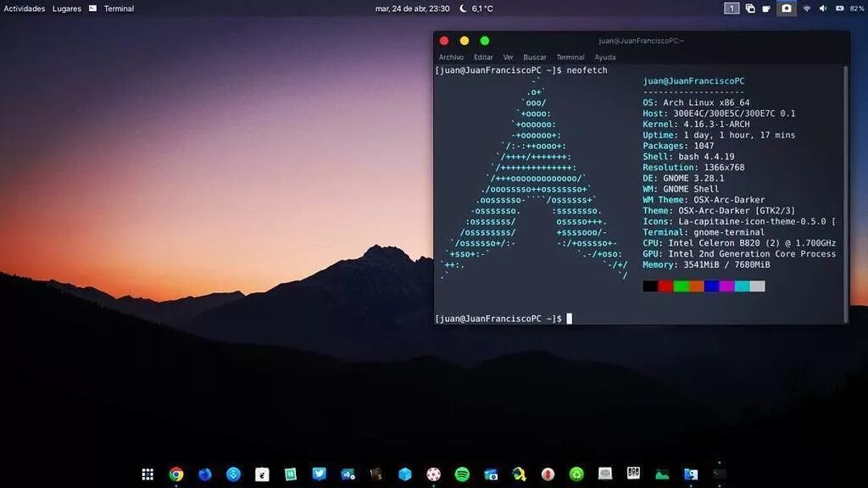Open the battery indicator showing 82 %
868x488 pixels.
tap(849, 8)
